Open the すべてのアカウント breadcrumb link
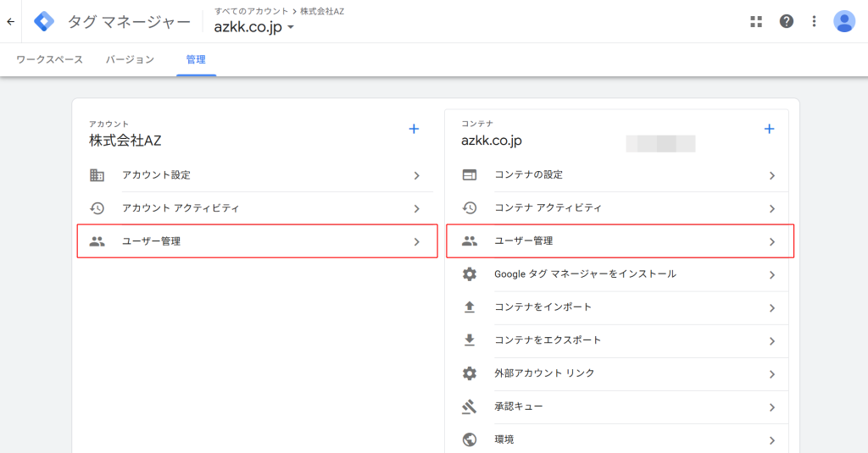The width and height of the screenshot is (868, 453). tap(251, 11)
